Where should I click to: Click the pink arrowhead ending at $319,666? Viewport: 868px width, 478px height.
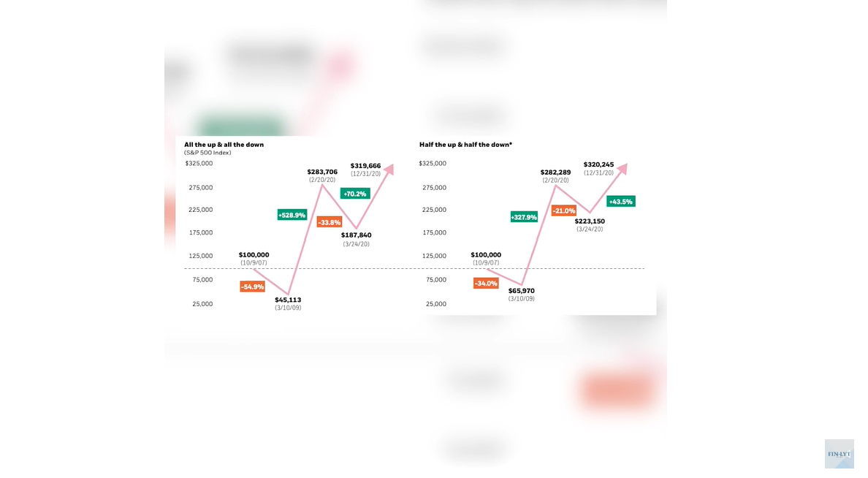tap(389, 169)
